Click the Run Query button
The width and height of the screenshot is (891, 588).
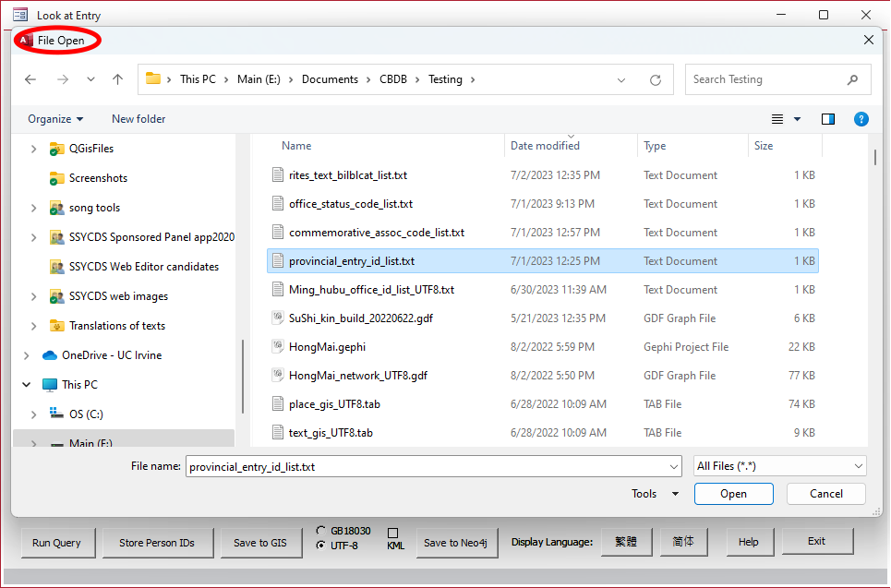56,543
